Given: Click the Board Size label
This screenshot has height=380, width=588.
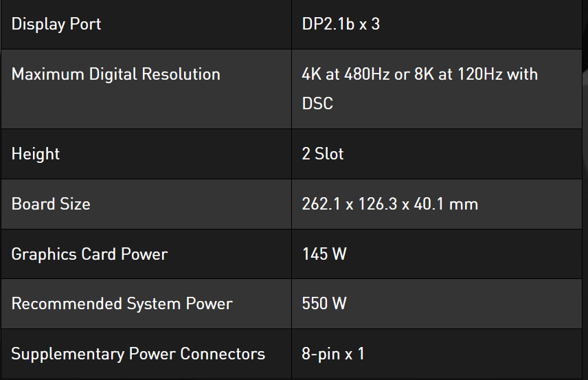Looking at the screenshot, I should click(51, 204).
